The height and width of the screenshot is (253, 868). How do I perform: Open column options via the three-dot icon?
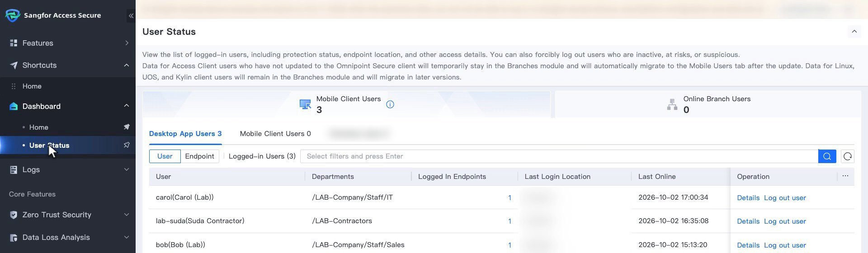point(845,176)
